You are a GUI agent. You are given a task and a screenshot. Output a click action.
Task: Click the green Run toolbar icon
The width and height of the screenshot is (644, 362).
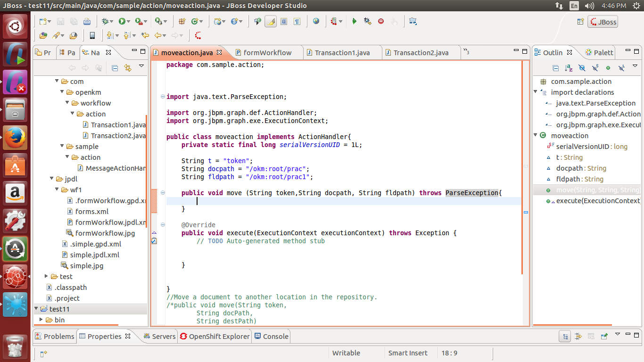(122, 21)
